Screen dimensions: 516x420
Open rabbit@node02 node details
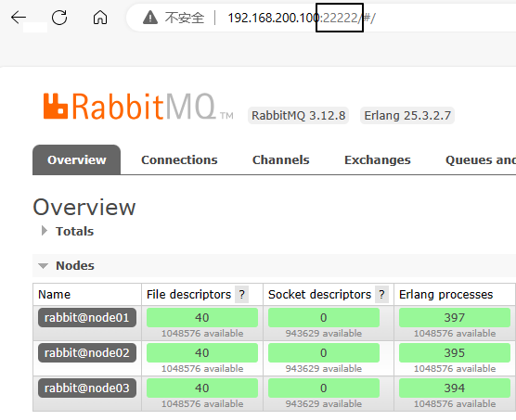[87, 352]
